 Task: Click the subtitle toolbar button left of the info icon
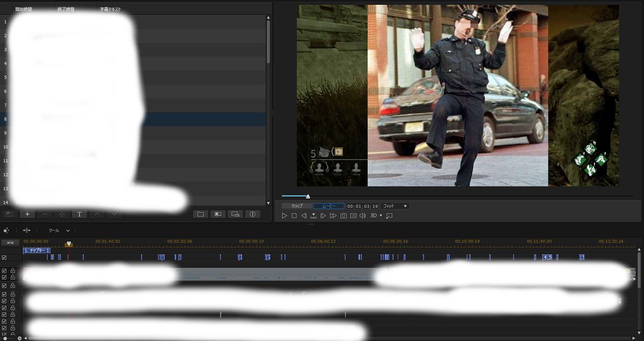pos(235,214)
